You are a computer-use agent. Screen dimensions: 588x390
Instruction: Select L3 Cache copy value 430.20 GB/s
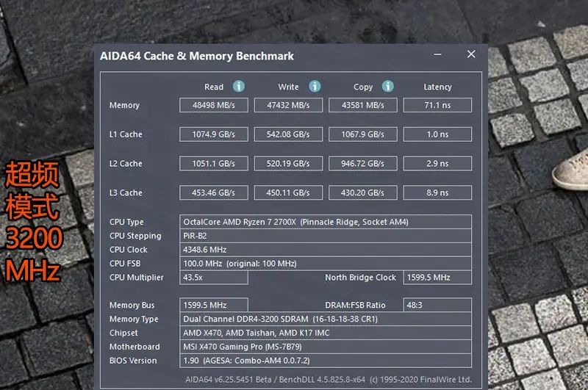coord(363,193)
